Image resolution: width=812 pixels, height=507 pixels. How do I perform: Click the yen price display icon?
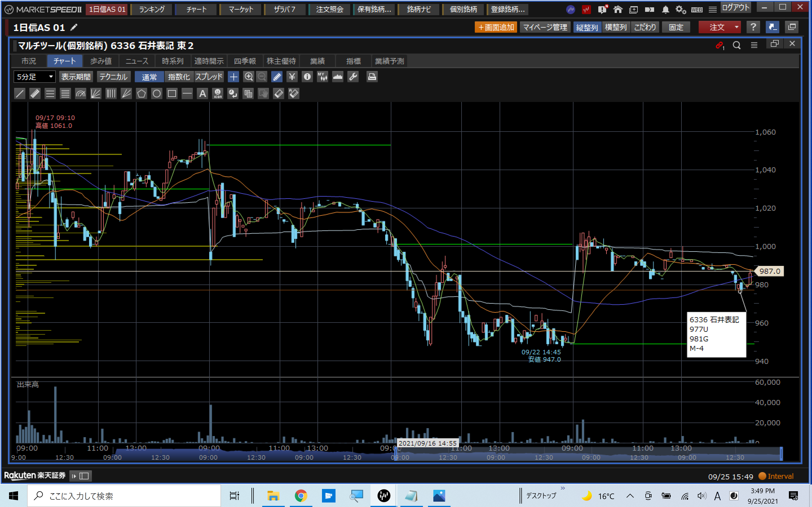click(292, 77)
